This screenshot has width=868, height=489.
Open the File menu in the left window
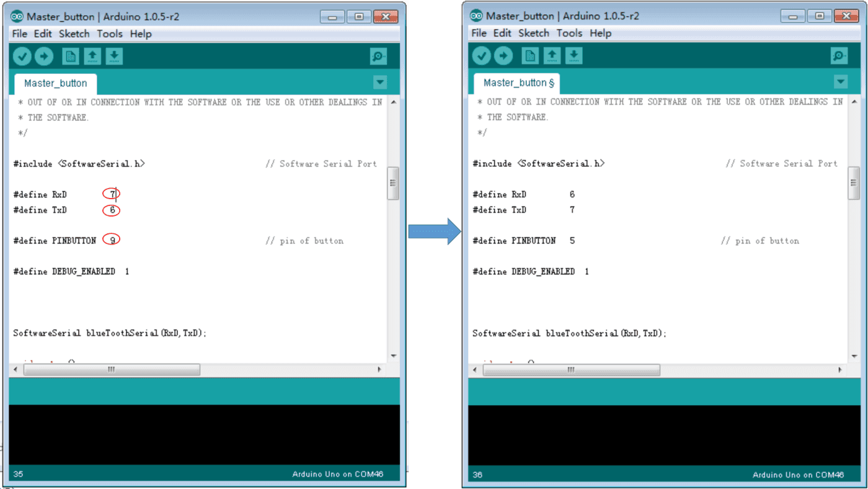pos(19,34)
